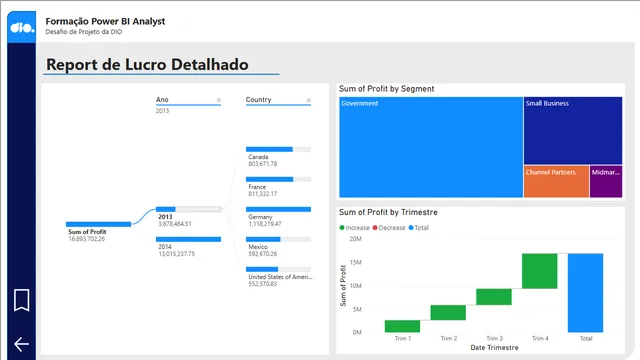The image size is (640, 360).
Task: Click the Small Business treemap tile
Action: tap(573, 131)
